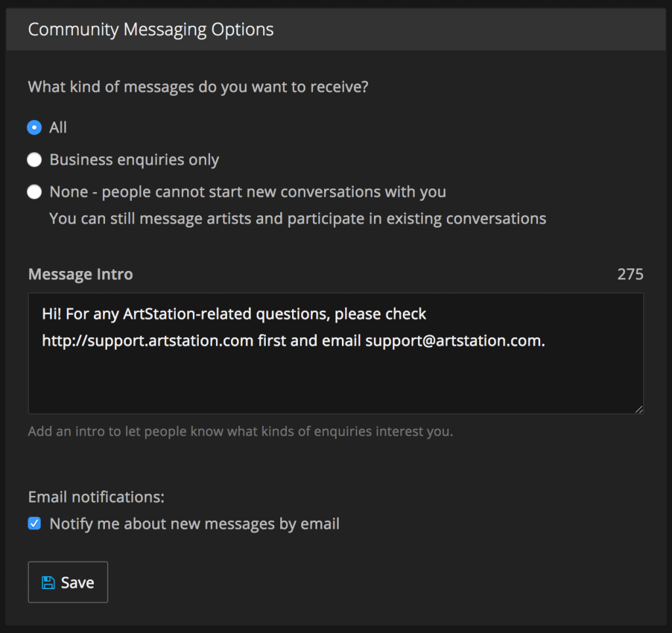Click the "Business enquiries only" label text
This screenshot has width=672, height=633.
(x=134, y=160)
